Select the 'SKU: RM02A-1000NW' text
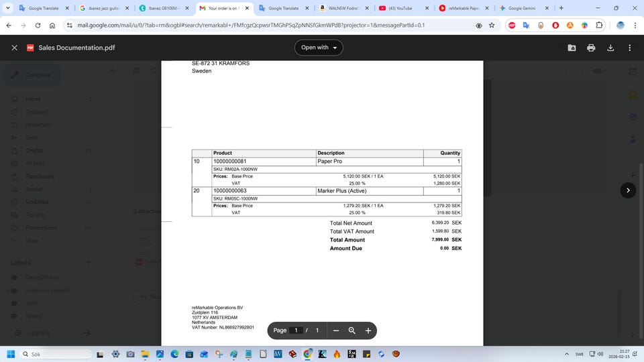 pos(235,169)
